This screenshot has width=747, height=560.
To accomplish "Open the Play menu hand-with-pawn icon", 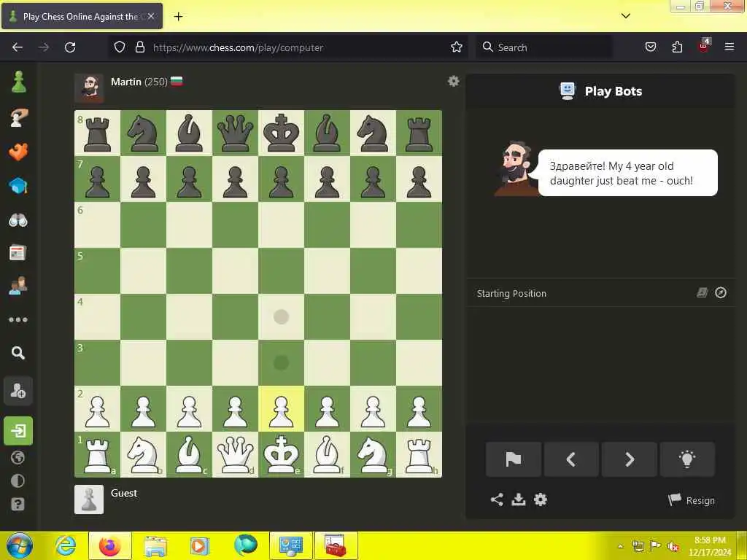I will (18, 117).
